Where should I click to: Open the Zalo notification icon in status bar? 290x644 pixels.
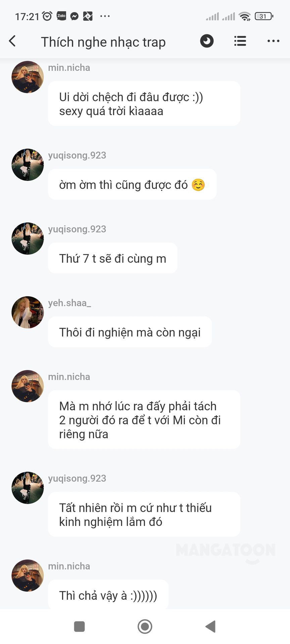[x=61, y=16]
